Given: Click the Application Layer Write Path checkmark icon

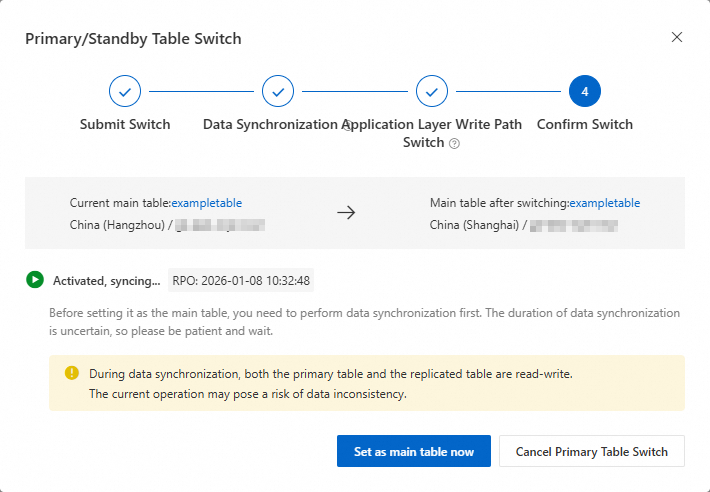Looking at the screenshot, I should coord(432,91).
